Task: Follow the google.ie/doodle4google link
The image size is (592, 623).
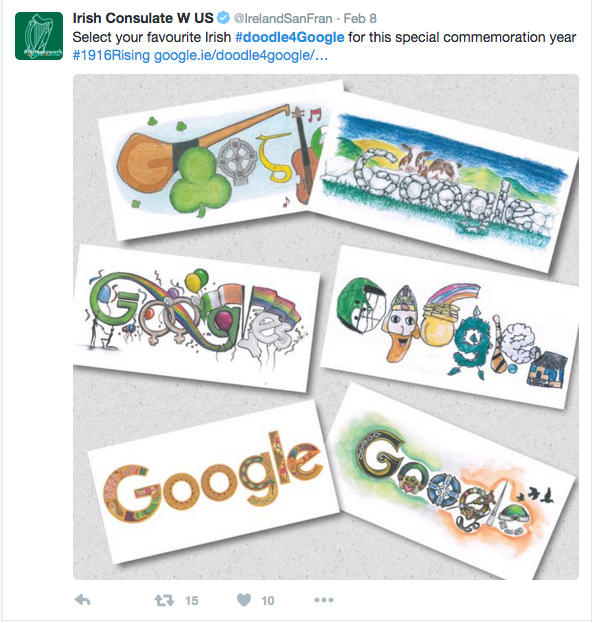Action: pos(241,55)
